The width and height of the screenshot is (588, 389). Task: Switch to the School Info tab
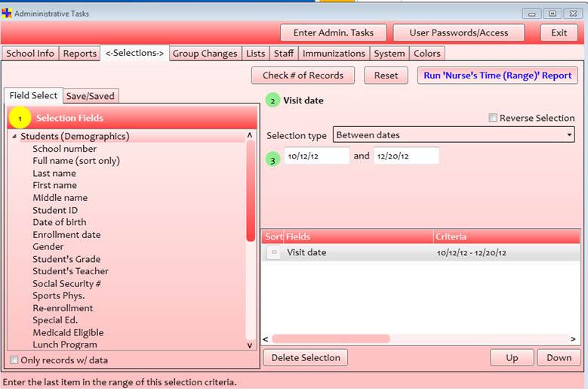click(30, 54)
